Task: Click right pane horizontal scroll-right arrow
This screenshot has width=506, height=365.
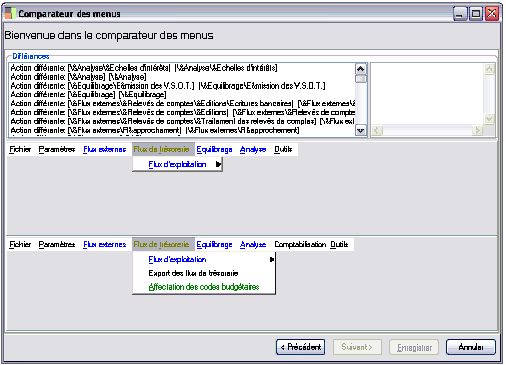Action: pos(478,131)
